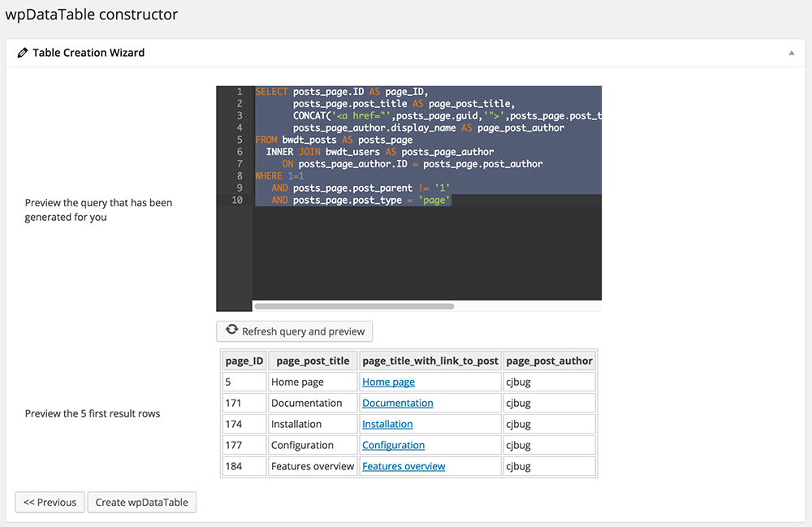Click the empty area of the SQL editor

tap(427, 253)
